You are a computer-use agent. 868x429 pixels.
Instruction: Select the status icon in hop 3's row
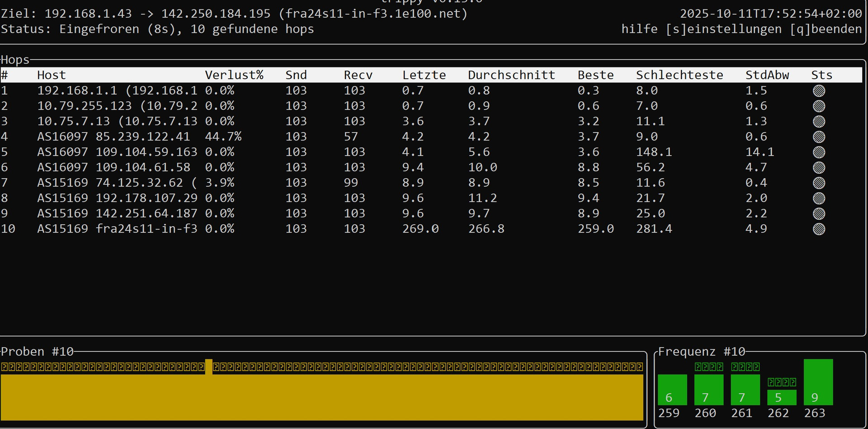point(819,122)
